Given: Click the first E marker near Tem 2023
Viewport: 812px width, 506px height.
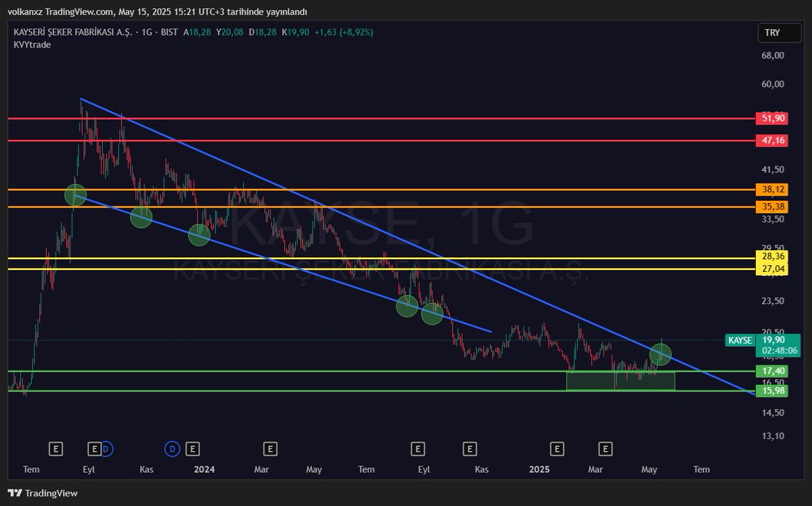Looking at the screenshot, I should pos(56,448).
